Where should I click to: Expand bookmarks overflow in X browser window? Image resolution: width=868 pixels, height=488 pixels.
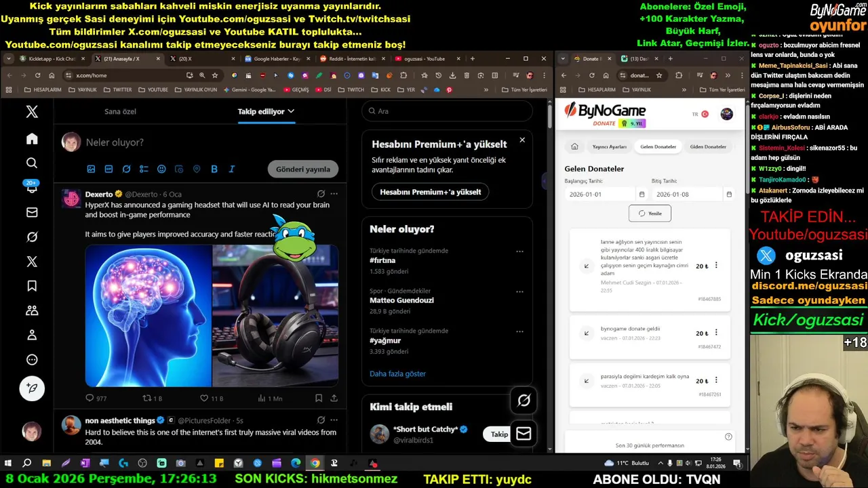point(486,89)
